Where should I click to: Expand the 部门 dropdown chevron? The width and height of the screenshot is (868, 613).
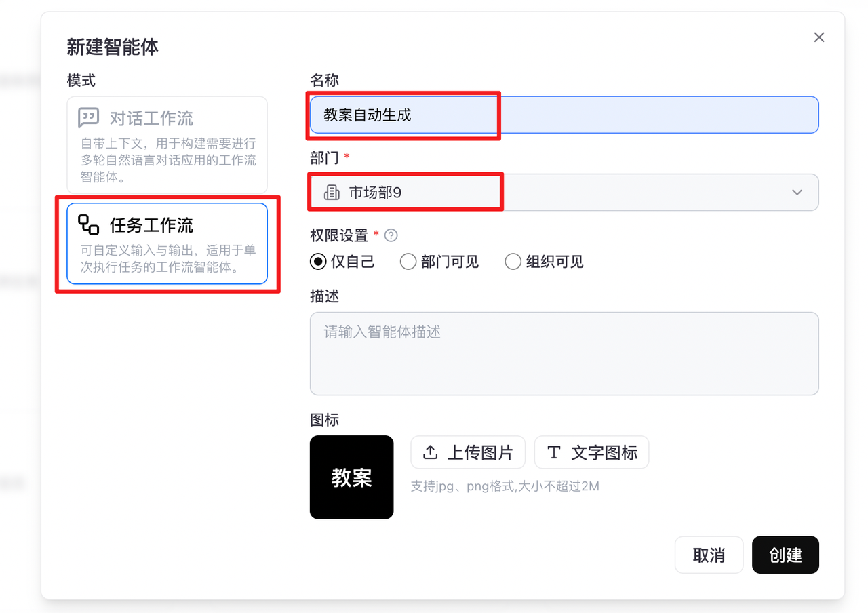pos(797,193)
